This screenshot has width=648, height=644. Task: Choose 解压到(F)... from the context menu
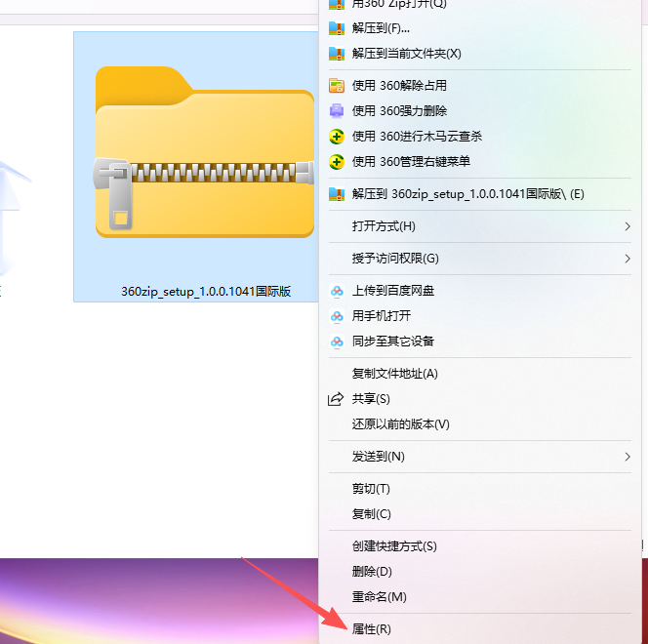pyautogui.click(x=480, y=28)
